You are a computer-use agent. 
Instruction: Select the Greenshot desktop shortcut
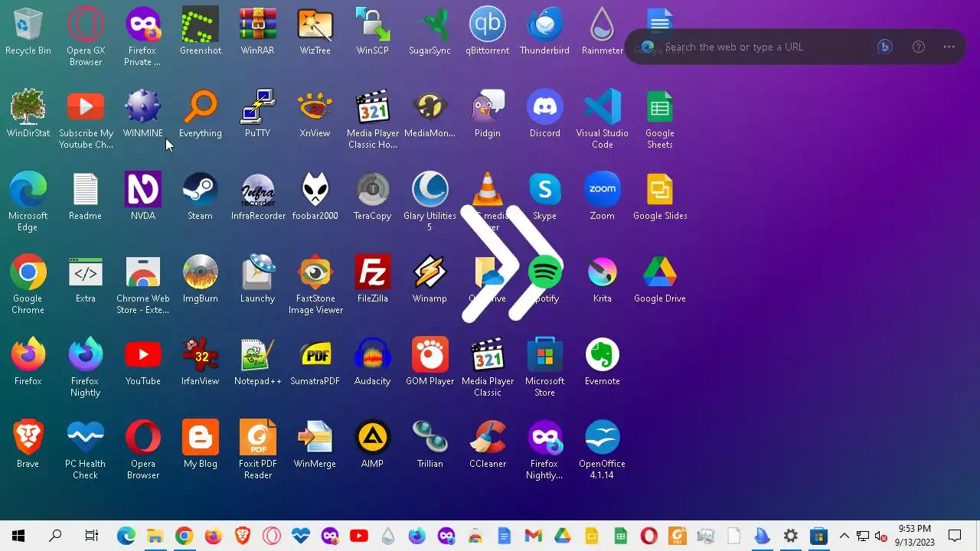(x=201, y=32)
